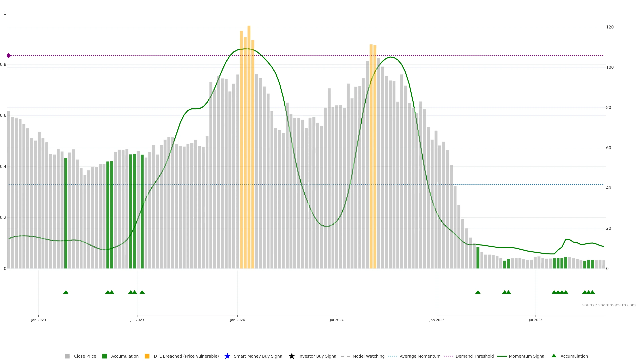Click the first Accumulation triangle after Jan 2023

pyautogui.click(x=66, y=292)
